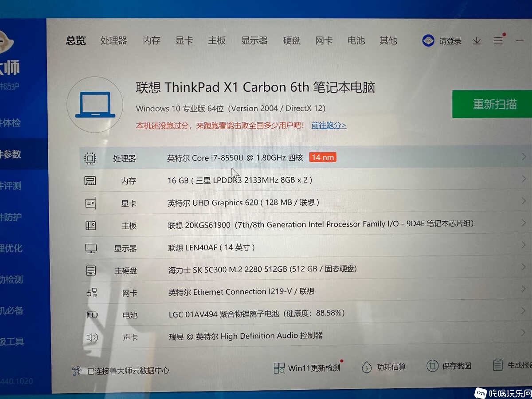Go to the 显示器 tab
532x399 pixels.
[254, 41]
